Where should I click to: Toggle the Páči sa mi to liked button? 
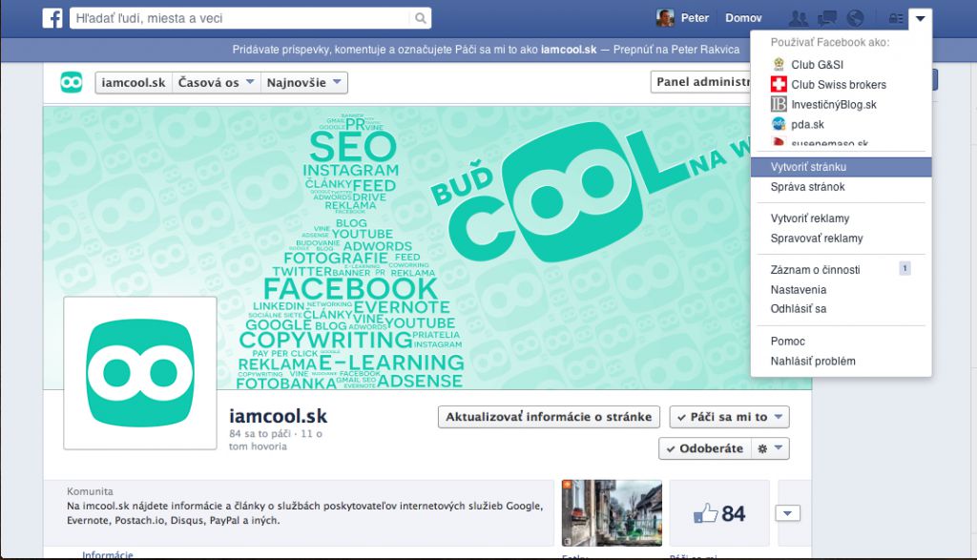pos(721,417)
